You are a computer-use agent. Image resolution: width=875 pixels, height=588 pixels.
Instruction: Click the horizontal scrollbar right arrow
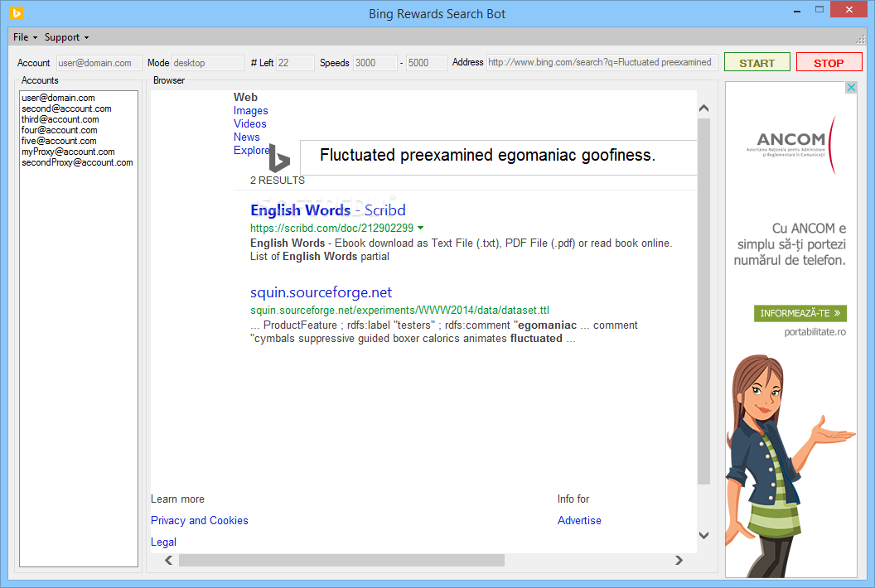[x=679, y=560]
